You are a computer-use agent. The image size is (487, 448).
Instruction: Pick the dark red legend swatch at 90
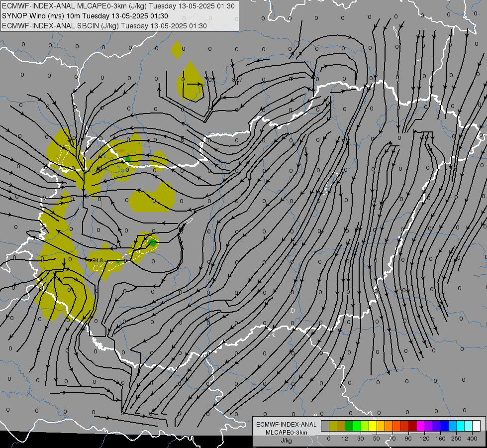point(412,426)
